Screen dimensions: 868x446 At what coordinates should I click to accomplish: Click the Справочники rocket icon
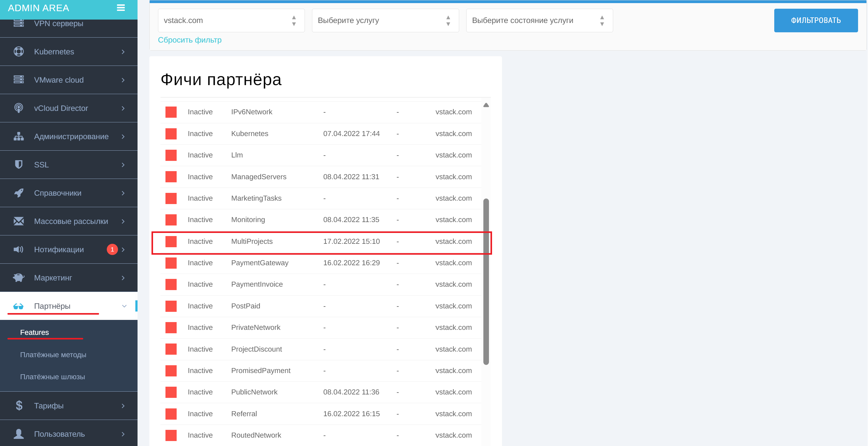[19, 193]
